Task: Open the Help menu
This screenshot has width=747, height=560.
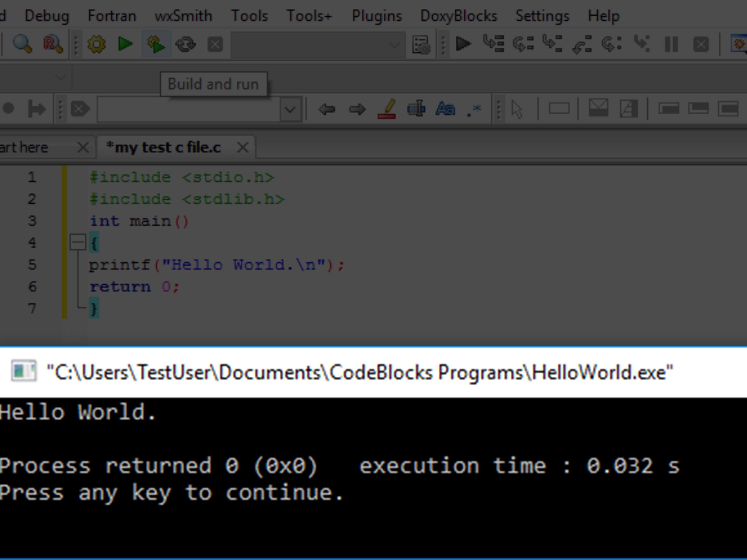Action: tap(604, 16)
